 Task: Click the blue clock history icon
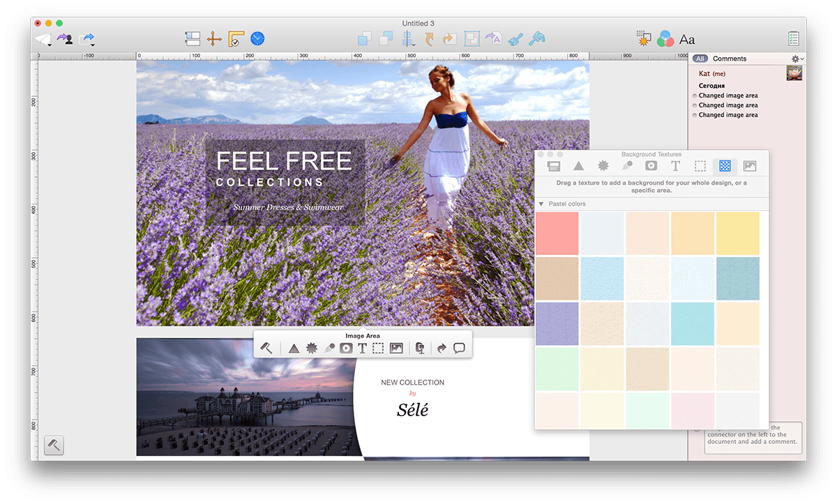[x=257, y=39]
